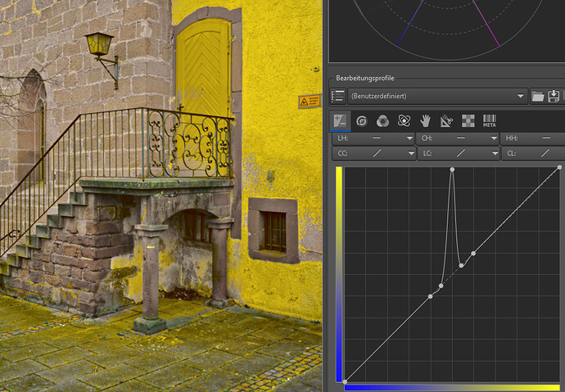The image size is (565, 392).
Task: Open the Color tab with overlapping circles
Action: 382,121
